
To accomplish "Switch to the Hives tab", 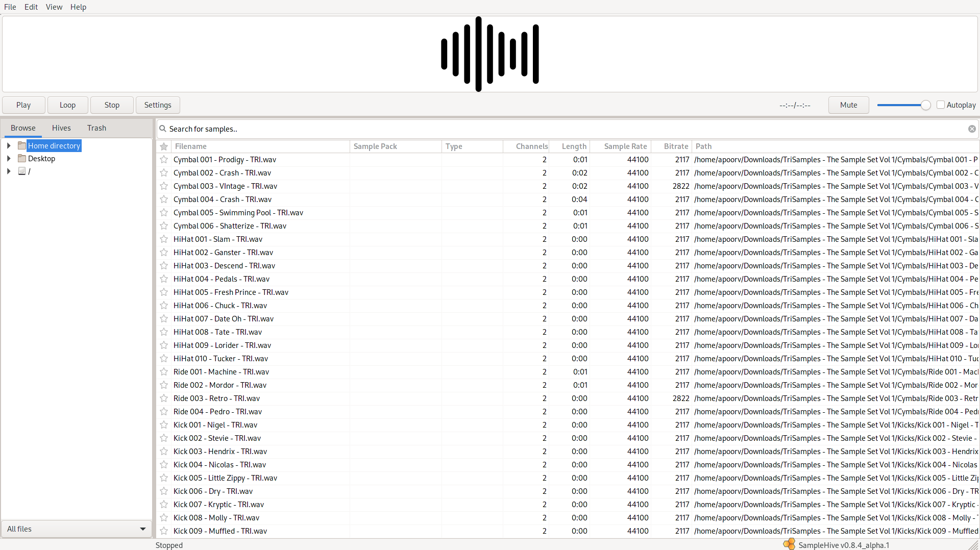I will [x=61, y=128].
